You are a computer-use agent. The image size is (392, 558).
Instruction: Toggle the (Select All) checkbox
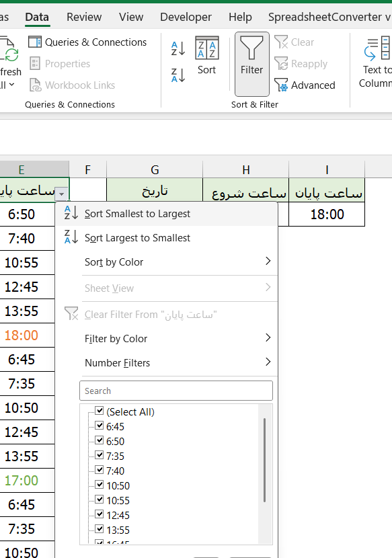click(x=100, y=411)
